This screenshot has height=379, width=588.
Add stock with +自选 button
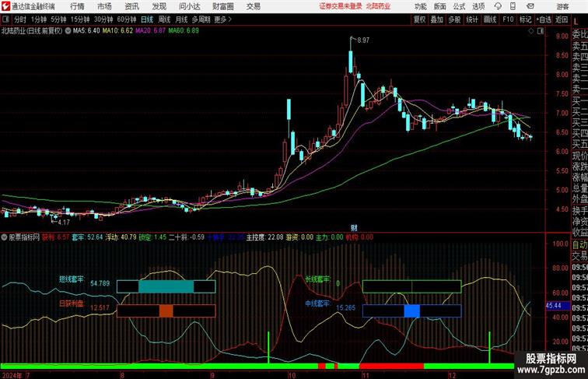pos(544,19)
